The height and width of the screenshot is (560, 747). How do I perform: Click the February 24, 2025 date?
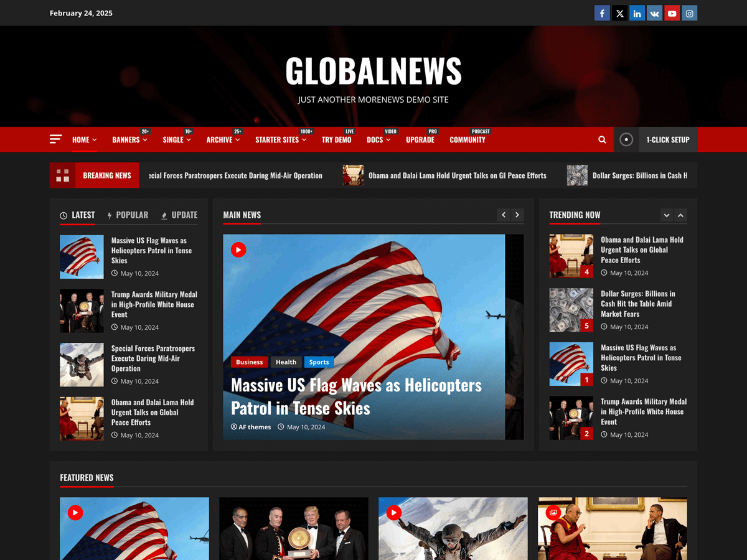coord(81,13)
